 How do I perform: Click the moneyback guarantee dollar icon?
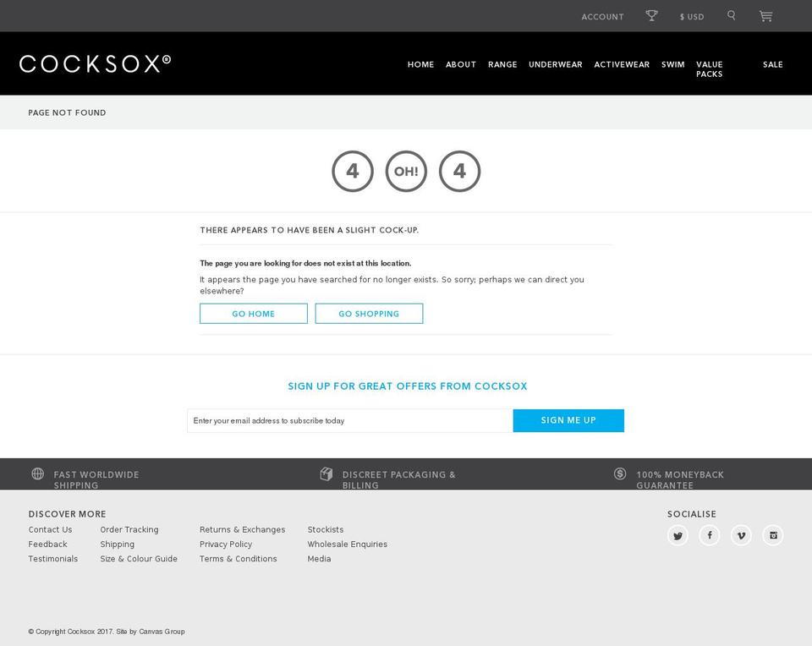620,474
